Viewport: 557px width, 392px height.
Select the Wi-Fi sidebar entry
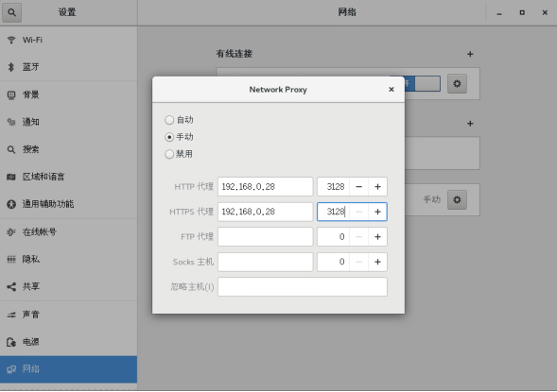point(68,40)
